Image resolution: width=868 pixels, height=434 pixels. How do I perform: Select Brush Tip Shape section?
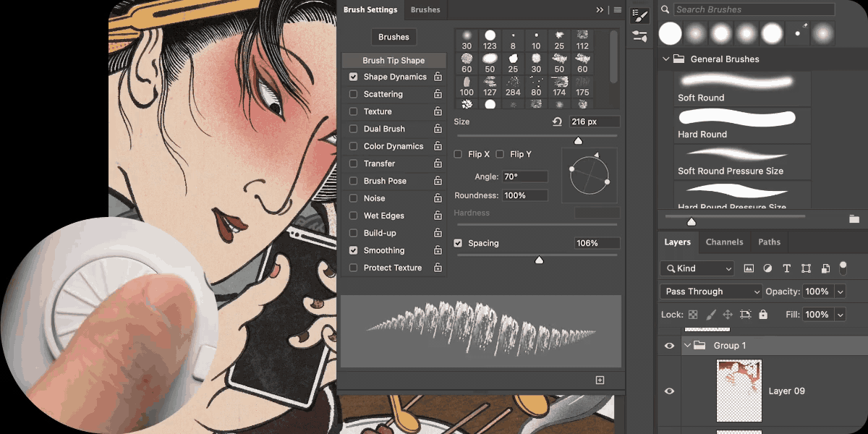393,61
